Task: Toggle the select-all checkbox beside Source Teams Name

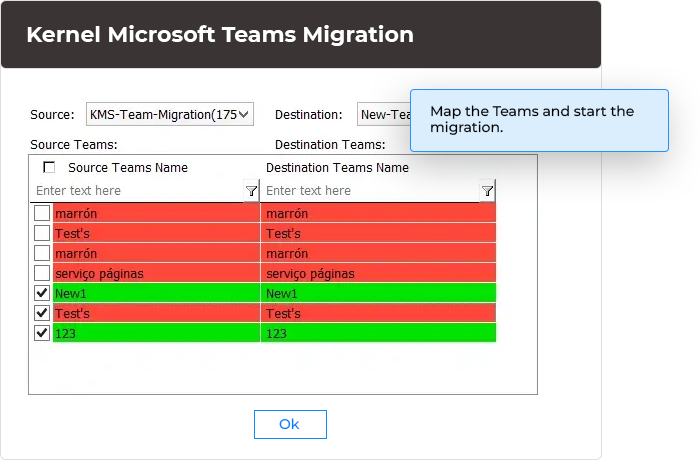Action: point(49,167)
